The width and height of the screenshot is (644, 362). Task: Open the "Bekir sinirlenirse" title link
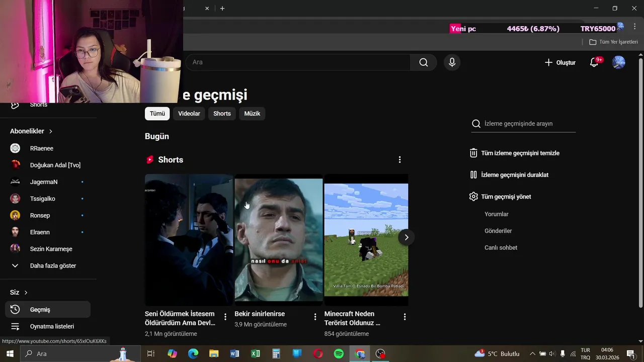[260, 314]
